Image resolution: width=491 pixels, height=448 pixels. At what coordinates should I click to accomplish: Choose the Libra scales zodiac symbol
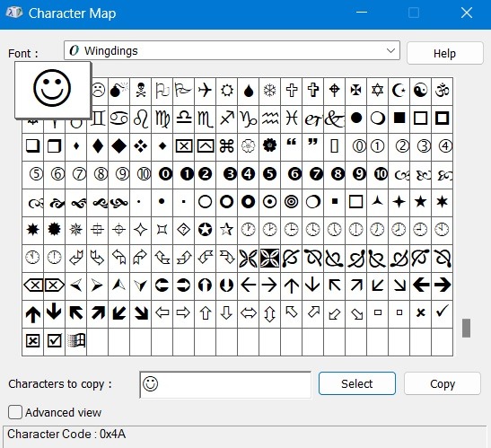(184, 119)
